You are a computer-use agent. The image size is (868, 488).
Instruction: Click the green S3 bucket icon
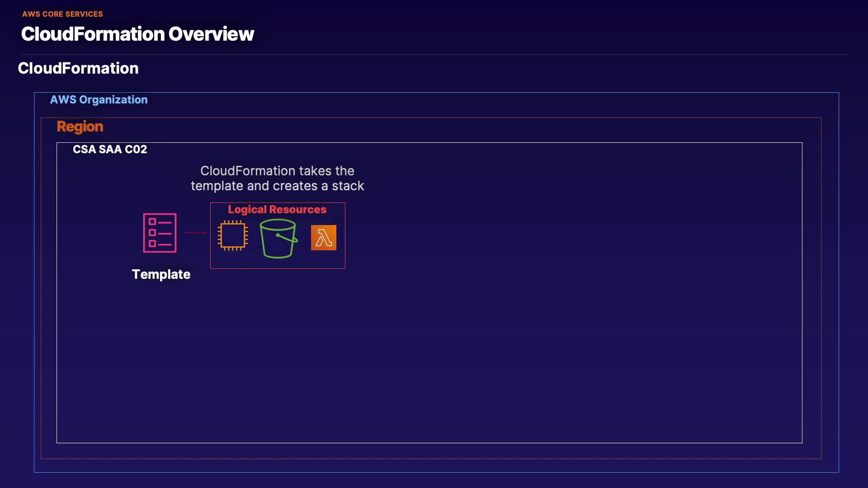[278, 238]
